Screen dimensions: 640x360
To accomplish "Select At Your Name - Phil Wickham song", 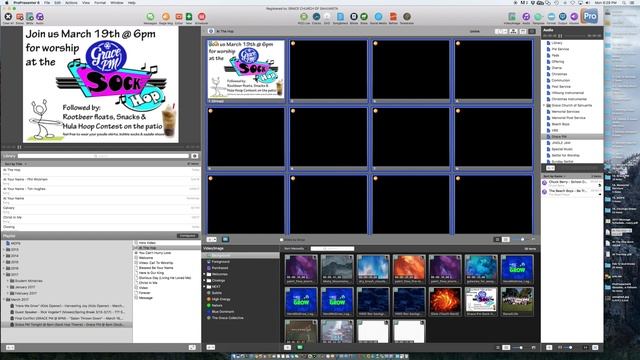I will pos(101,181).
